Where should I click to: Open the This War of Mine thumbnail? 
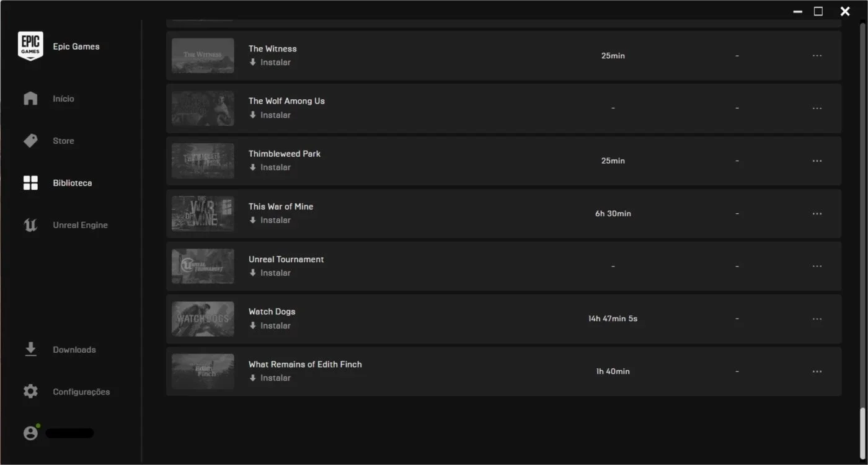[x=203, y=213]
